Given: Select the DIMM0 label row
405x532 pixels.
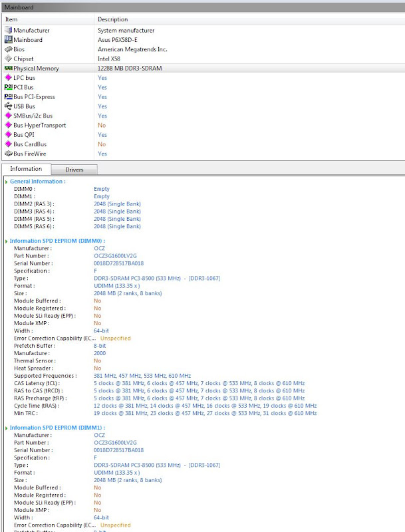Looking at the screenshot, I should pos(25,189).
